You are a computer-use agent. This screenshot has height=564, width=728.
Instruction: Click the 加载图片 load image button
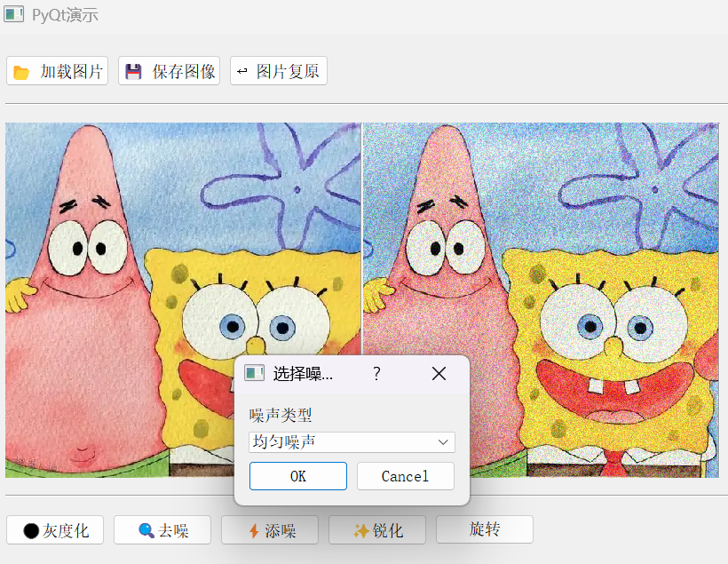tap(57, 71)
